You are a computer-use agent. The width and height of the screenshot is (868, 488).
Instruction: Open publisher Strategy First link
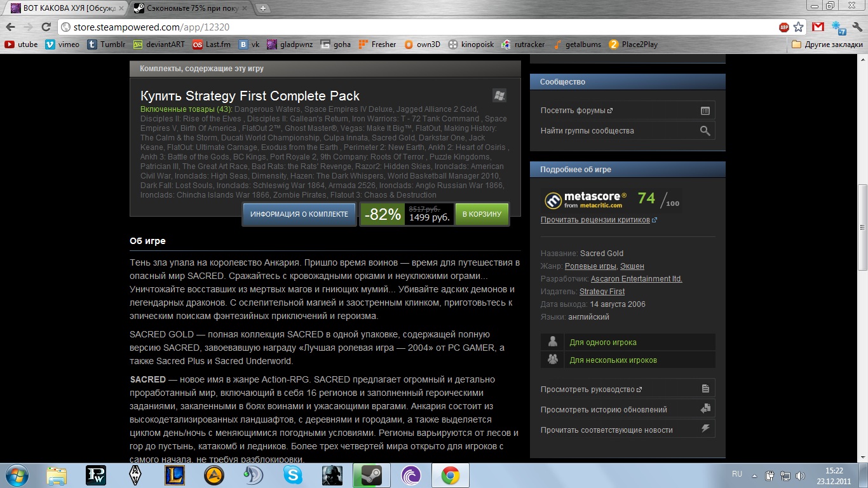coord(602,292)
